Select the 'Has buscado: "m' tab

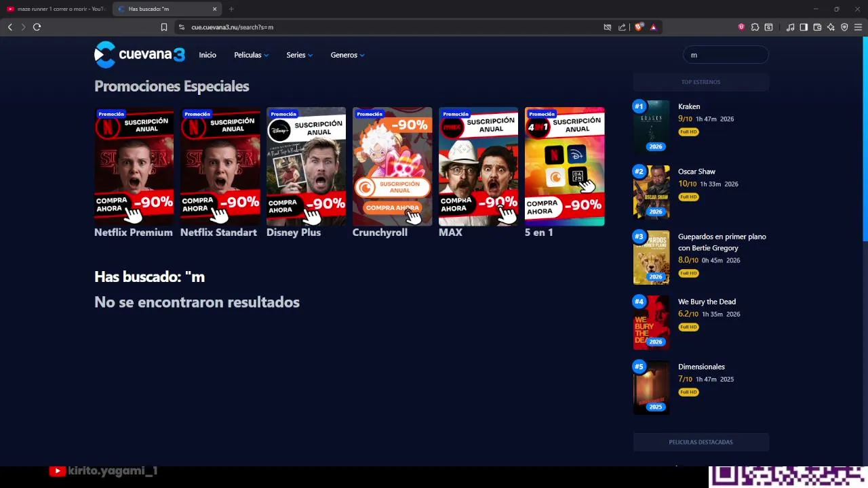pos(167,9)
